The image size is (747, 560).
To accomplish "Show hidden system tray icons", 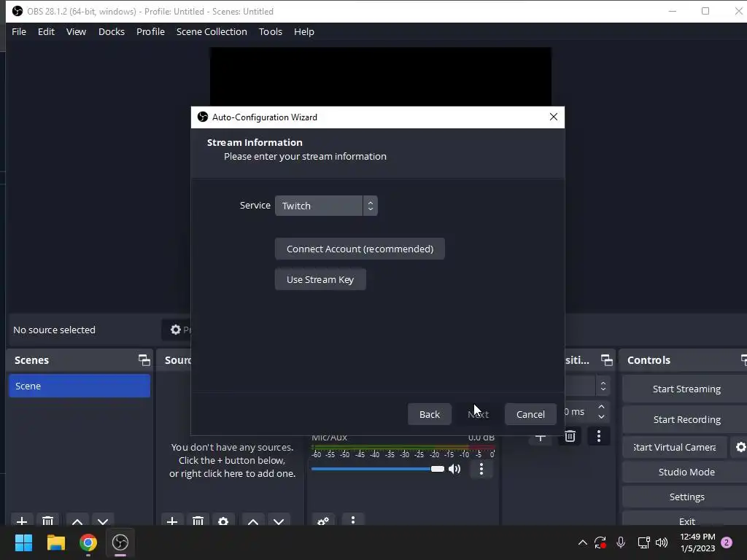I will point(582,542).
